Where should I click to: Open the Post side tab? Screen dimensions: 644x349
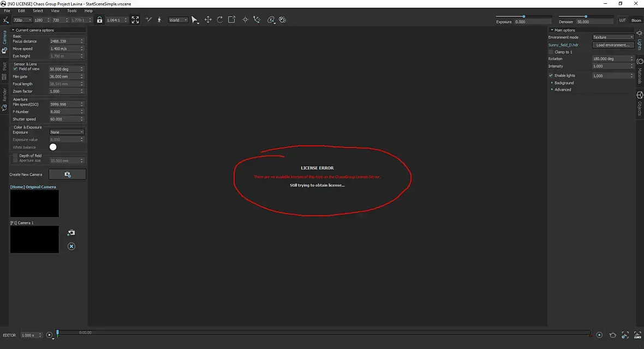click(x=4, y=71)
